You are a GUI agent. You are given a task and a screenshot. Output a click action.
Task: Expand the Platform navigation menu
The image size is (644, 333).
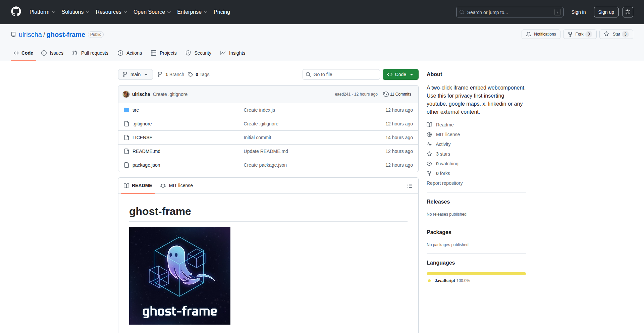coord(42,12)
